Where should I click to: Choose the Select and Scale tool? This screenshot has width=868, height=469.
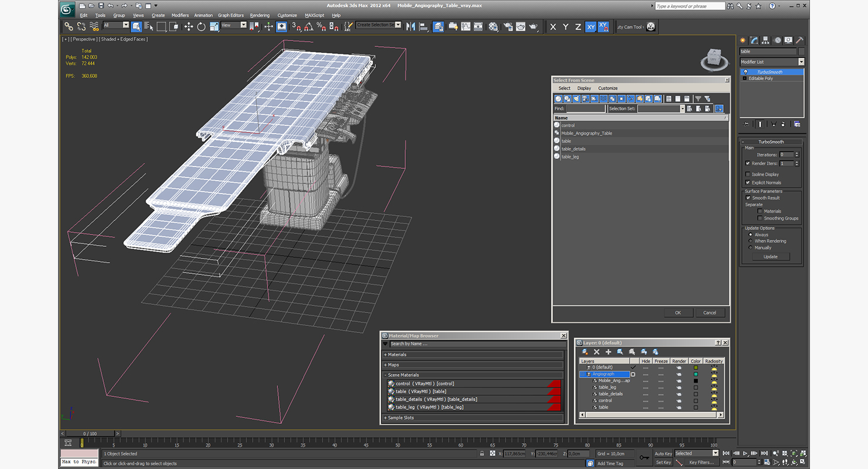pyautogui.click(x=214, y=26)
